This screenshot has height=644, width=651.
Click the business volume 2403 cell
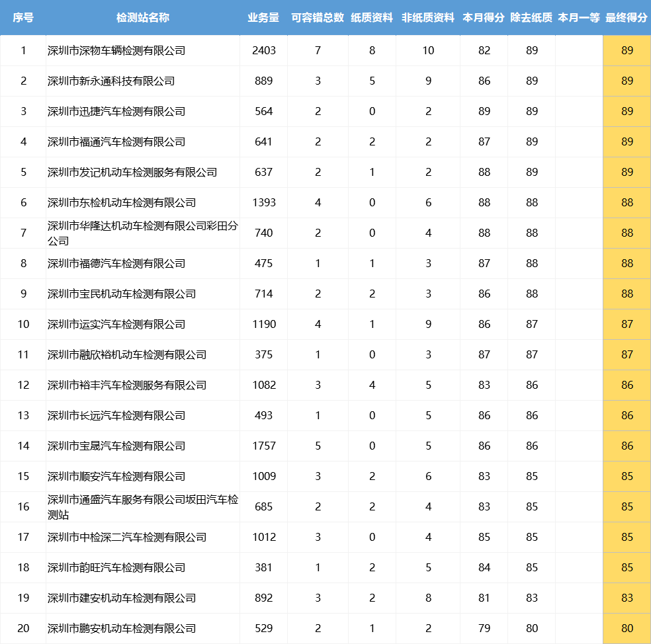coord(263,50)
